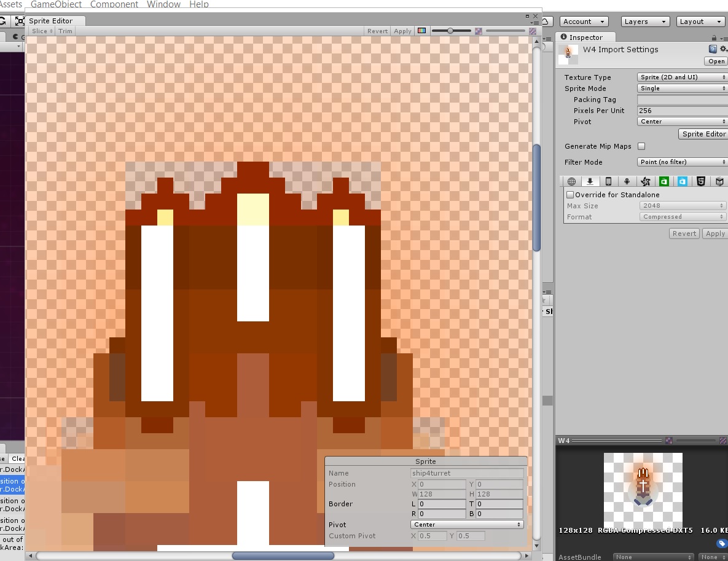Check Override for Standalone

pyautogui.click(x=569, y=195)
